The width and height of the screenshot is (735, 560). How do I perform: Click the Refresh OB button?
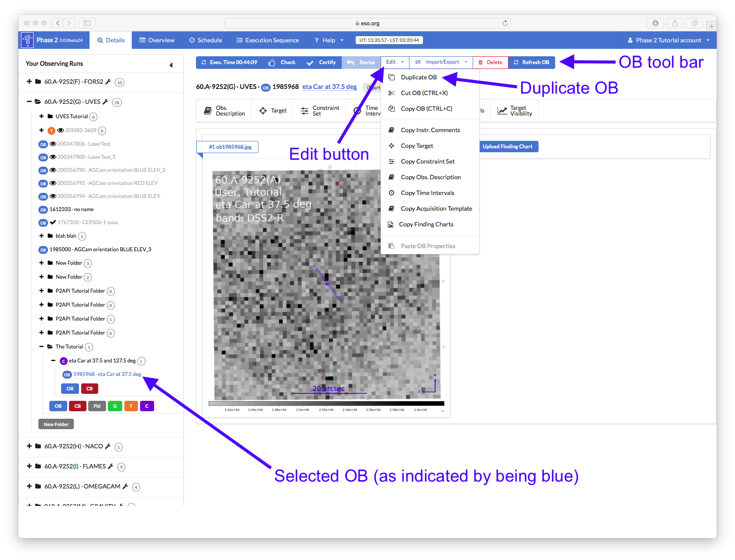pyautogui.click(x=531, y=62)
